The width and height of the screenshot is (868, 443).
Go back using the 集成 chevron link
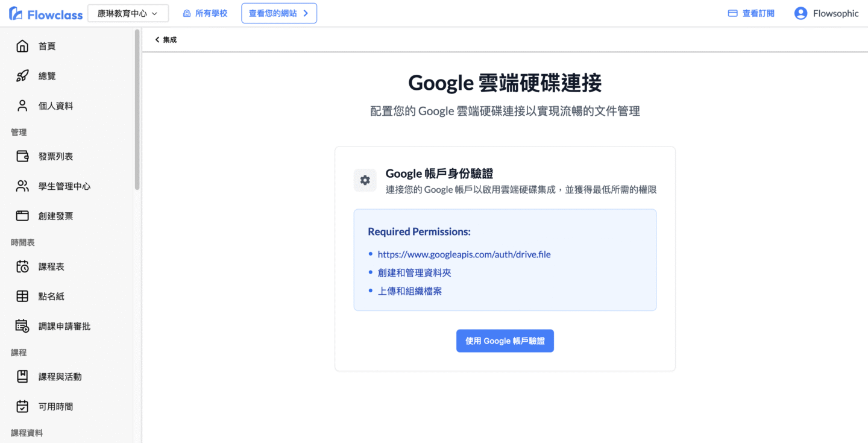pyautogui.click(x=166, y=40)
